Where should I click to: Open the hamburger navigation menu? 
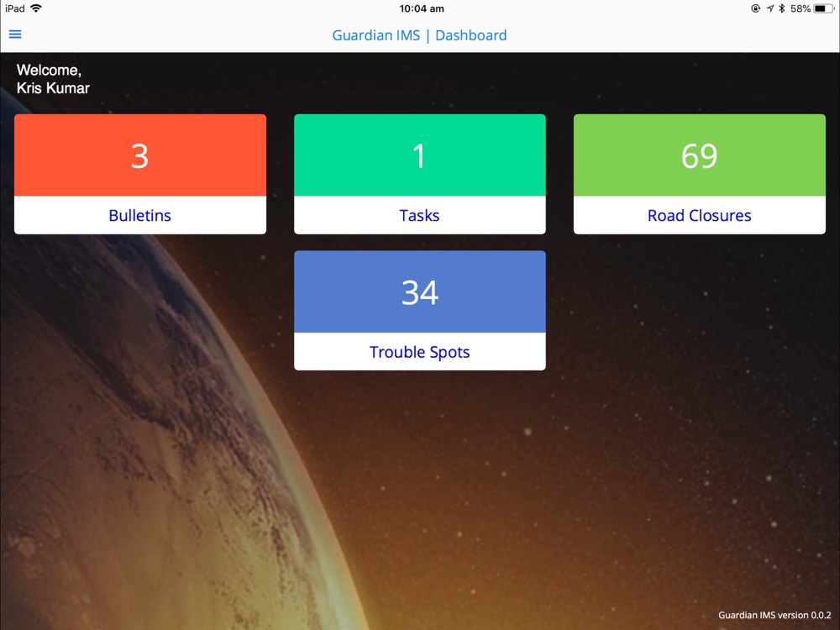[15, 34]
